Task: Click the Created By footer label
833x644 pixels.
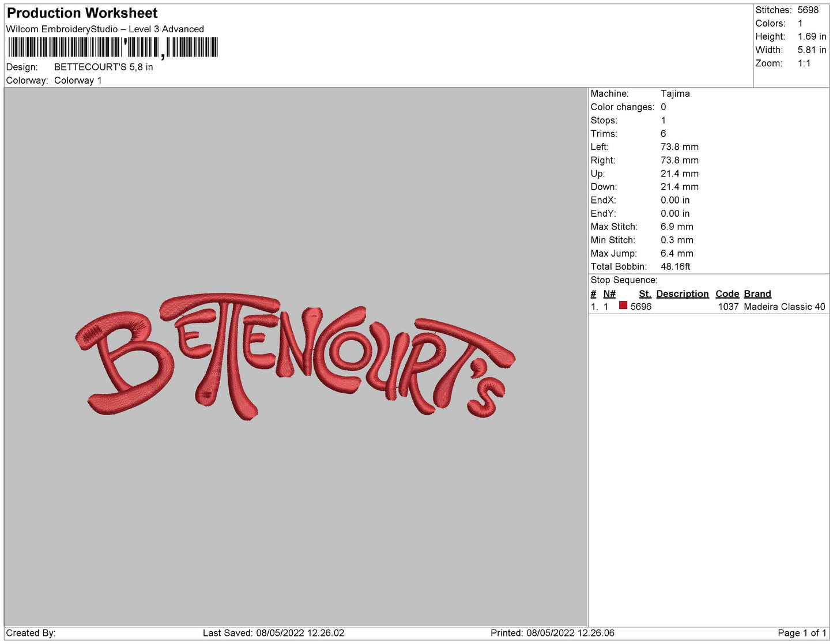Action: (31, 633)
